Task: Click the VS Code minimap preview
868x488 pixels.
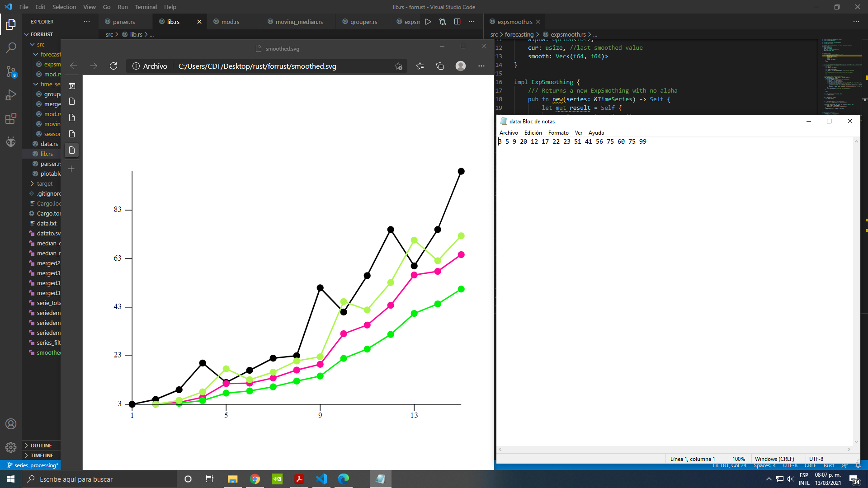Action: (x=842, y=76)
